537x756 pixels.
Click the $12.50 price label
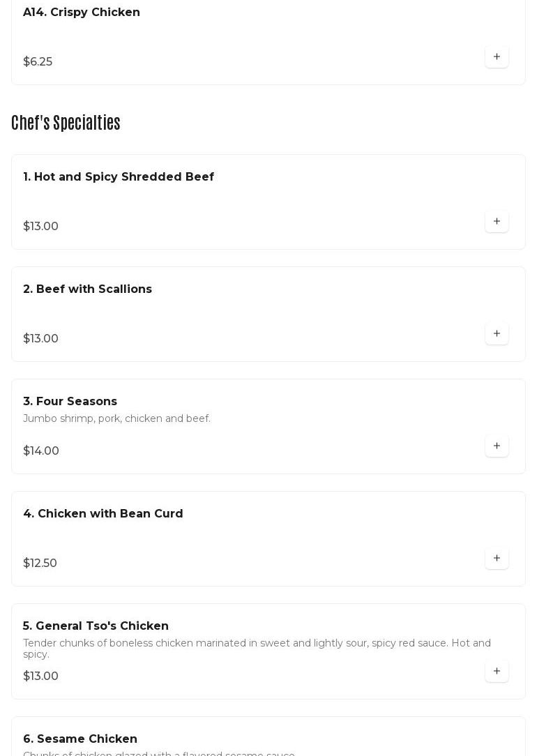pos(40,563)
